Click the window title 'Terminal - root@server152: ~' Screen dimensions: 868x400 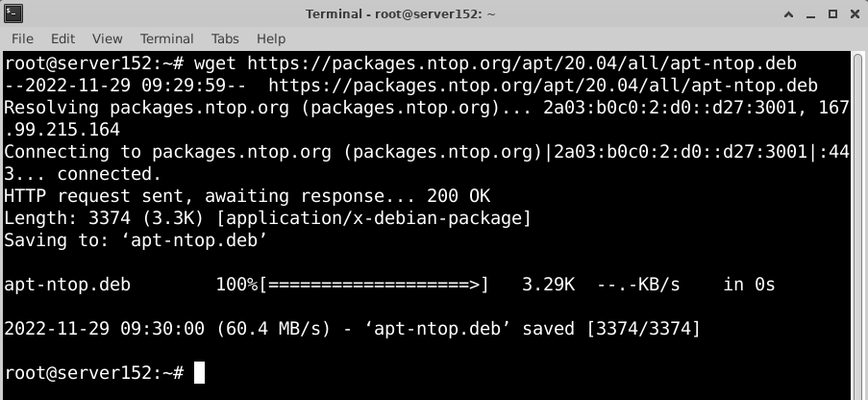[x=400, y=13]
